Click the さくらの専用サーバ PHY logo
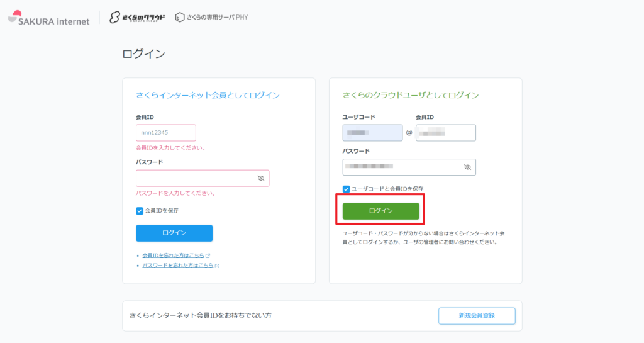 (x=211, y=18)
